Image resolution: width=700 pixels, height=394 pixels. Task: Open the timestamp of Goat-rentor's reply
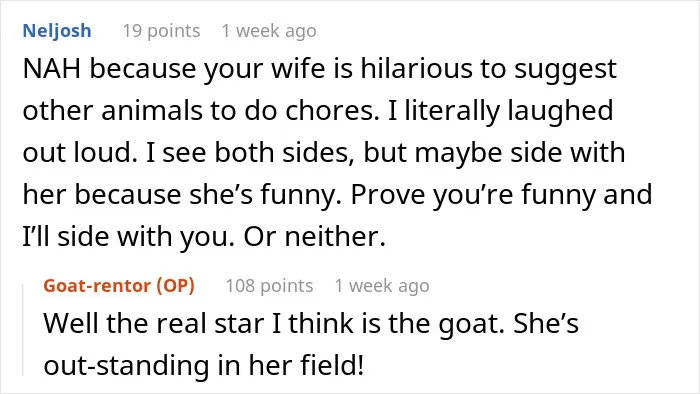382,286
